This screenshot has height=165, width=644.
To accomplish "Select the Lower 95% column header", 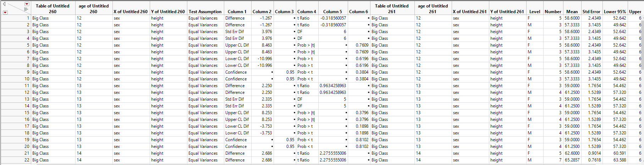I will point(615,12).
